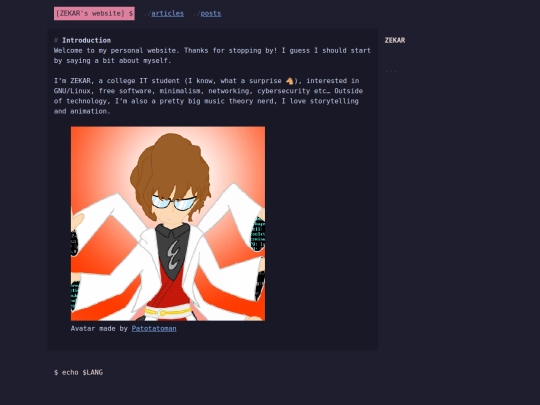Click the ZEKAR sidebar heading
Viewport: 540px width, 405px height.
pyautogui.click(x=395, y=40)
